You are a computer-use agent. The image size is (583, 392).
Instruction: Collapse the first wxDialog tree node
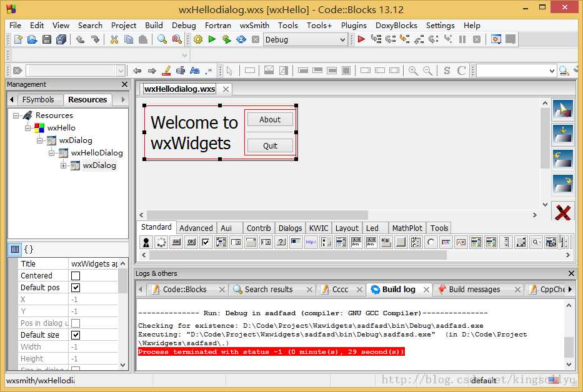pos(40,140)
